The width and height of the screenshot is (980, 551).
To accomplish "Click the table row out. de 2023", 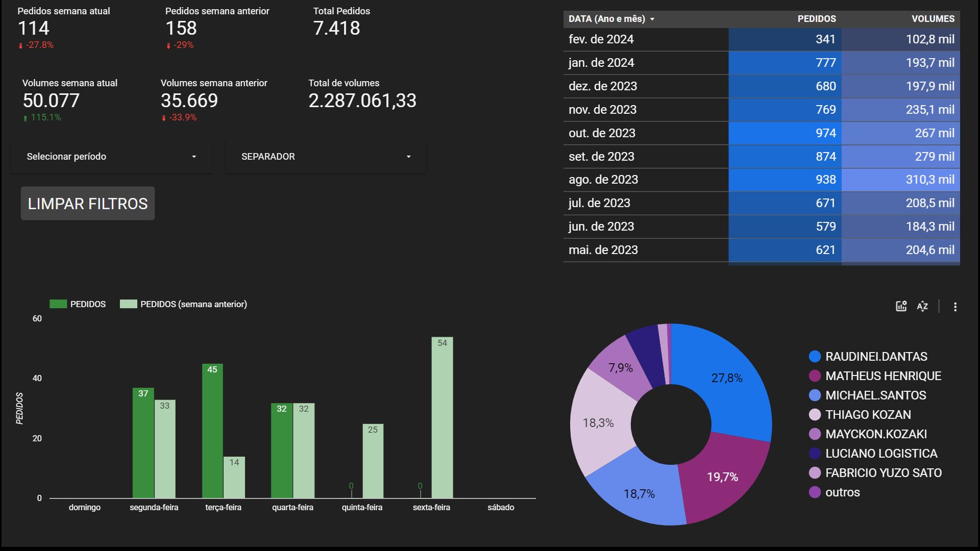I will coord(762,133).
